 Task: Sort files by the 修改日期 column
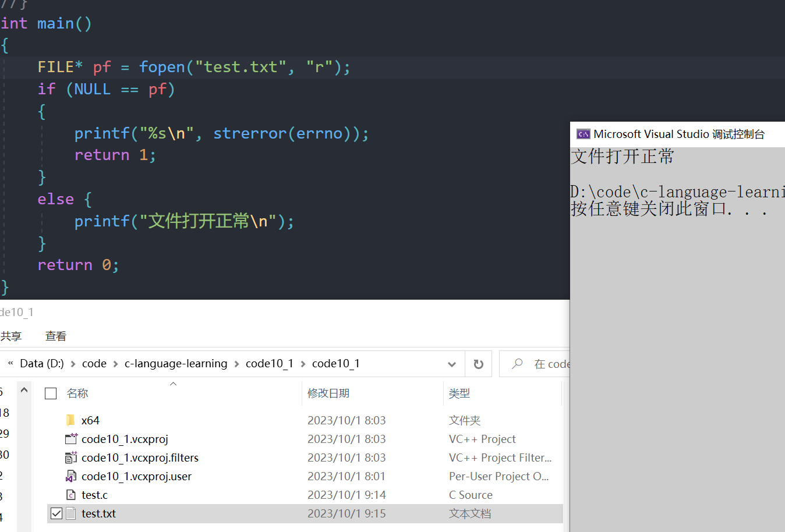328,393
